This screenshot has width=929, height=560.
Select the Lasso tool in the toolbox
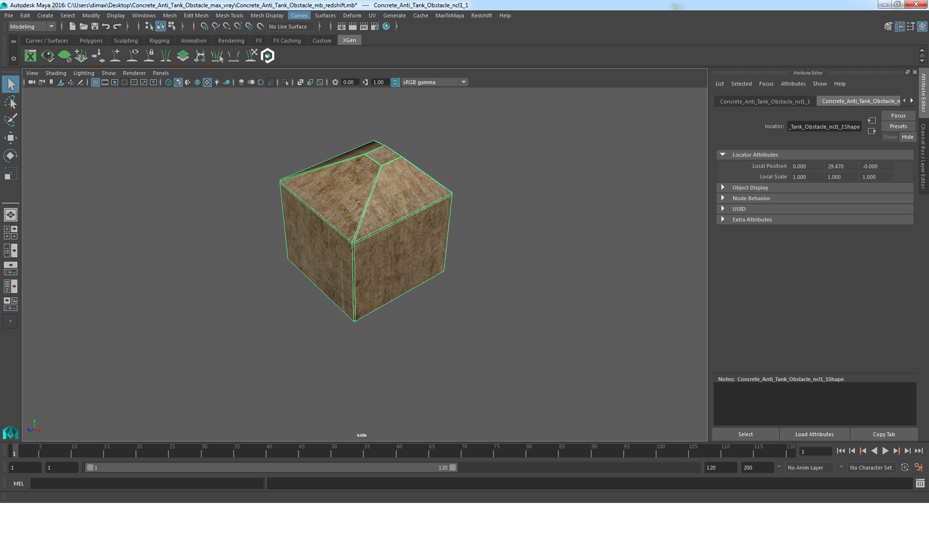tap(10, 102)
